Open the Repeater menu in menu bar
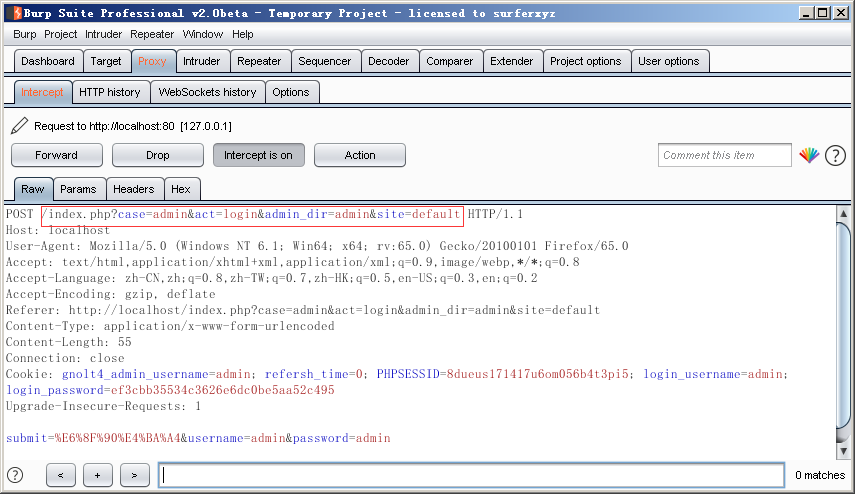 pyautogui.click(x=152, y=34)
